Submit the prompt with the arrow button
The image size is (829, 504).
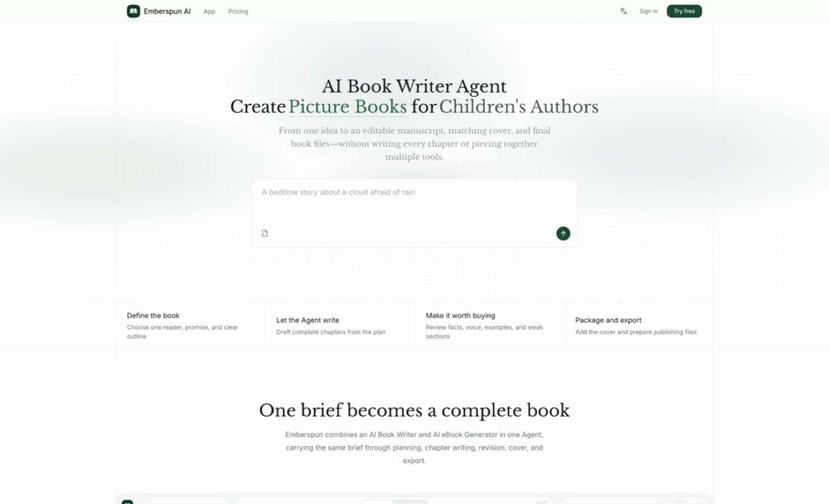pos(563,234)
